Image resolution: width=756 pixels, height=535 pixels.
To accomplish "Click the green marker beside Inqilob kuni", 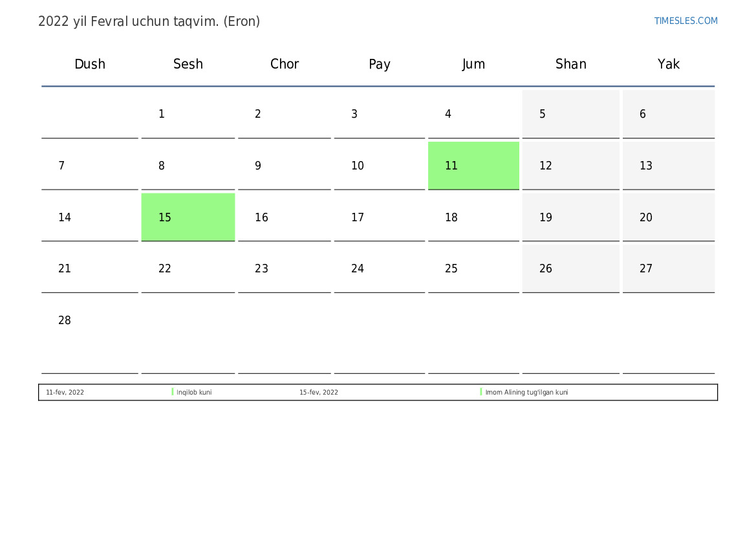I will [x=173, y=392].
